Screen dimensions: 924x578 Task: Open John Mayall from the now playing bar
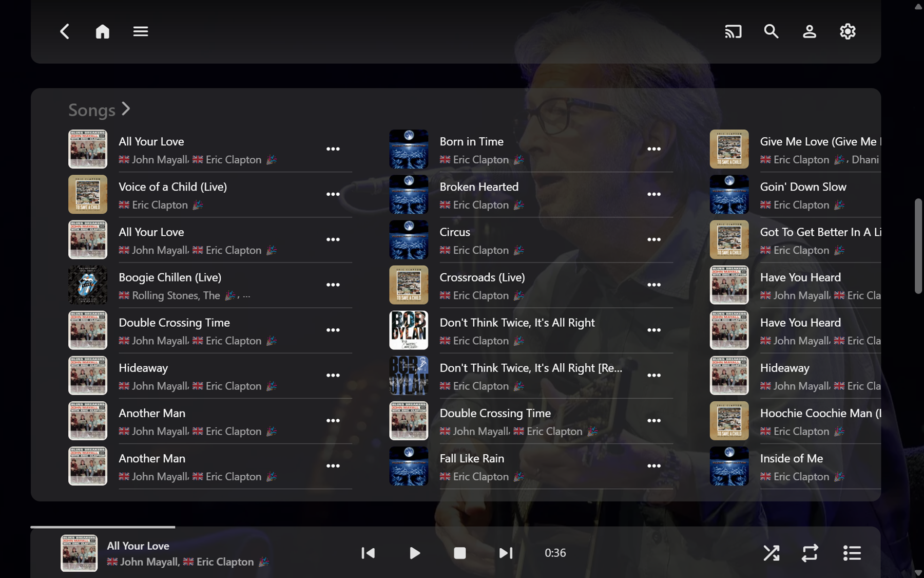[149, 562]
